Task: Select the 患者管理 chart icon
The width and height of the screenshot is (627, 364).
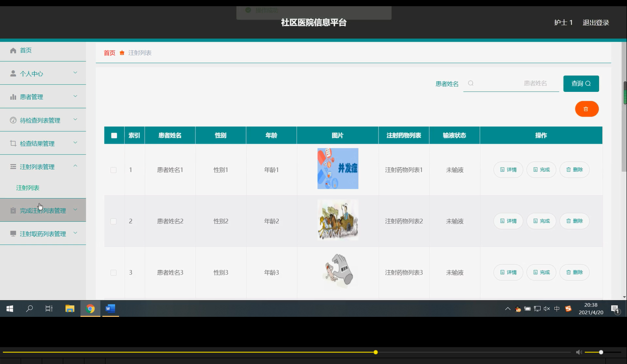Action: [13, 96]
